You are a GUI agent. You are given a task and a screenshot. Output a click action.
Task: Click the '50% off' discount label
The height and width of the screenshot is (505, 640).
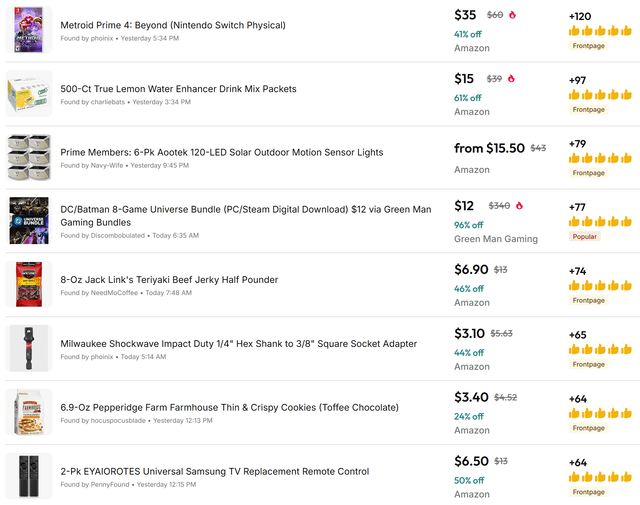pos(469,481)
